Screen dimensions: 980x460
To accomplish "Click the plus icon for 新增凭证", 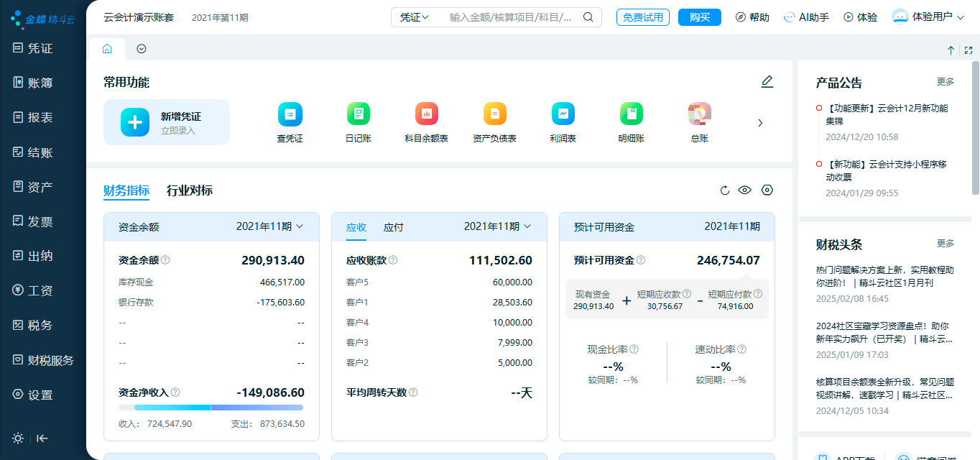I will 135,122.
